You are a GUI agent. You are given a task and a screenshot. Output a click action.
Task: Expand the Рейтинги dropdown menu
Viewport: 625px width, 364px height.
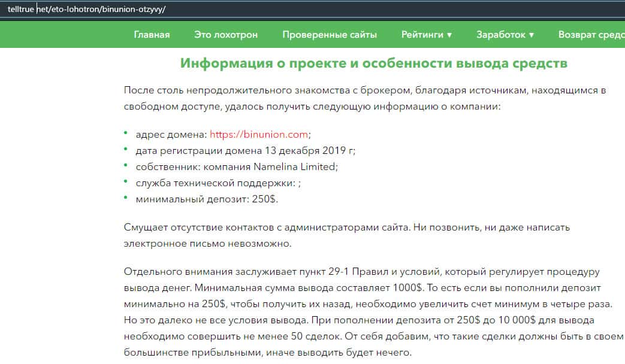427,35
